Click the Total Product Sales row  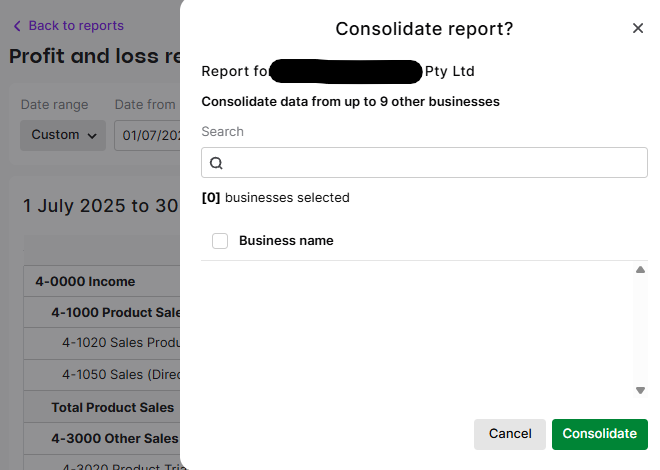112,407
